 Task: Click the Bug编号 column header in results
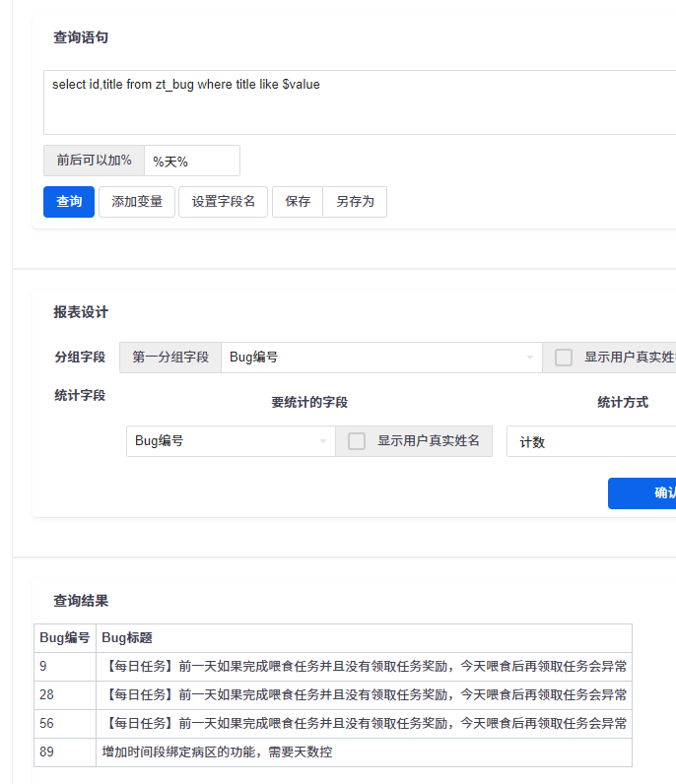[x=65, y=638]
